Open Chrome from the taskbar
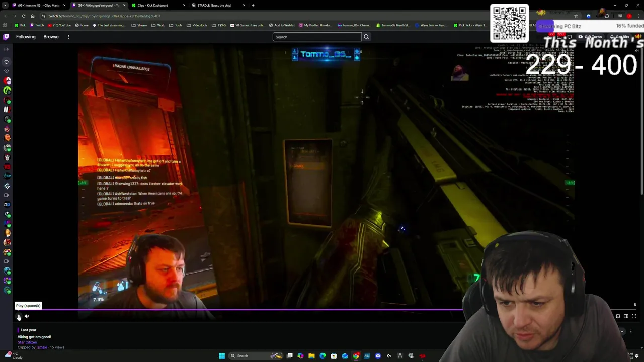Image resolution: width=644 pixels, height=362 pixels. 356,356
